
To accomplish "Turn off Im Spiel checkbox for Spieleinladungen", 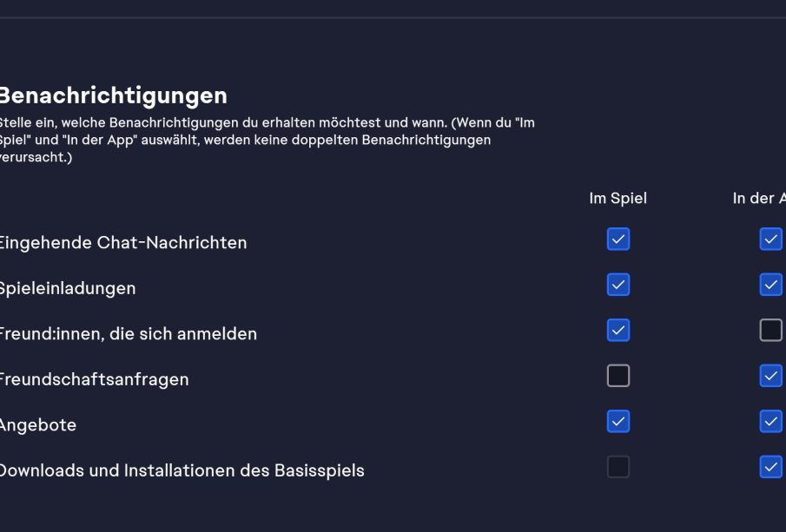I will tap(618, 285).
